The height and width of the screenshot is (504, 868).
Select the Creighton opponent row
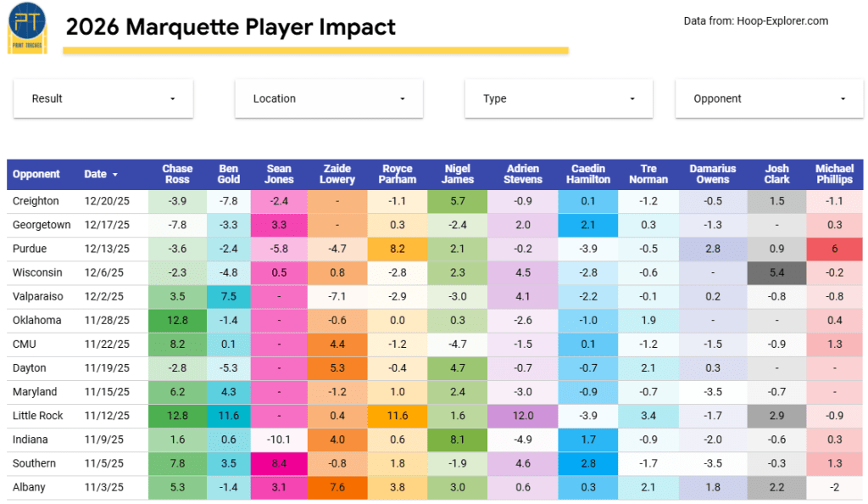36,201
